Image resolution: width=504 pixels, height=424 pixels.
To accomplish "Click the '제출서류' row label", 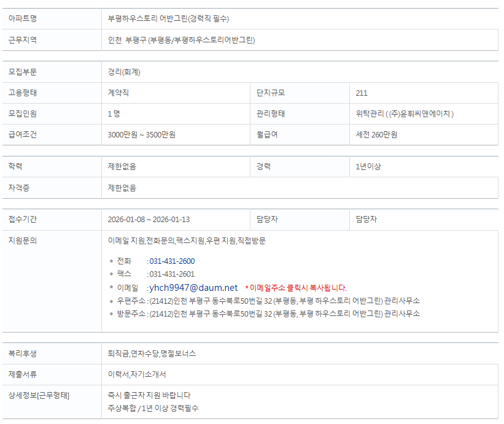I will point(23,374).
